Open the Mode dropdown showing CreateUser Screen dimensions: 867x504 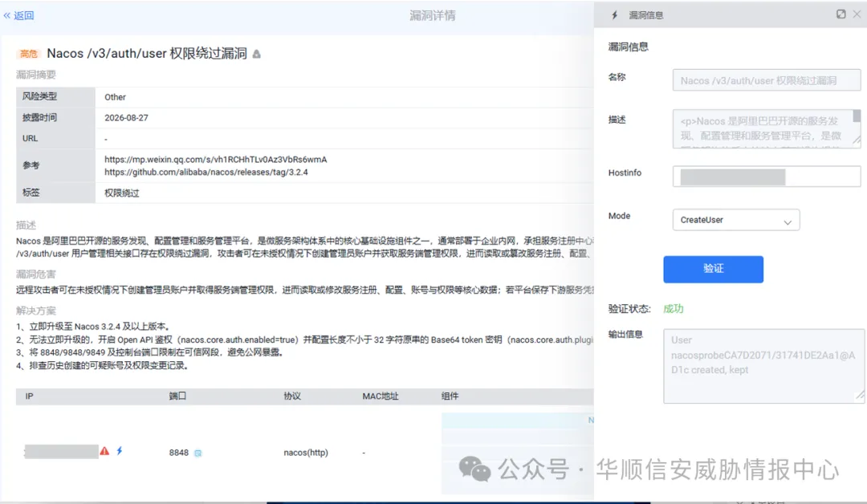tap(736, 220)
